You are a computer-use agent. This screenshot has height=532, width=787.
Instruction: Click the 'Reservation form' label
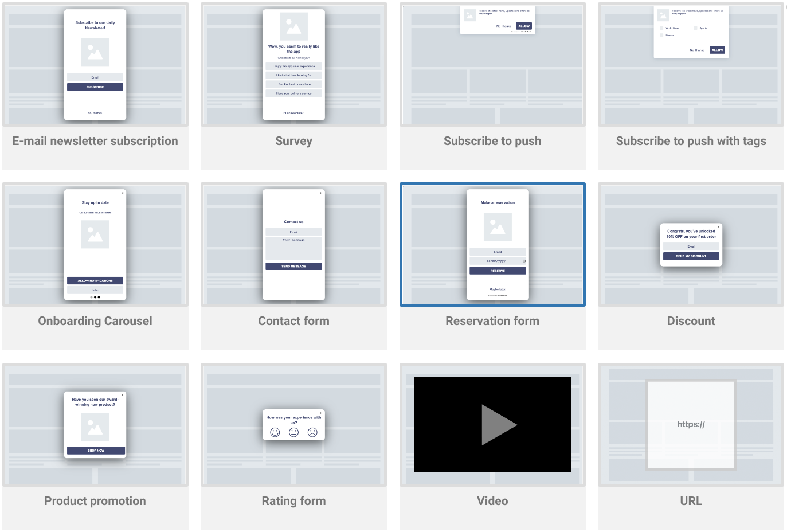click(x=492, y=321)
